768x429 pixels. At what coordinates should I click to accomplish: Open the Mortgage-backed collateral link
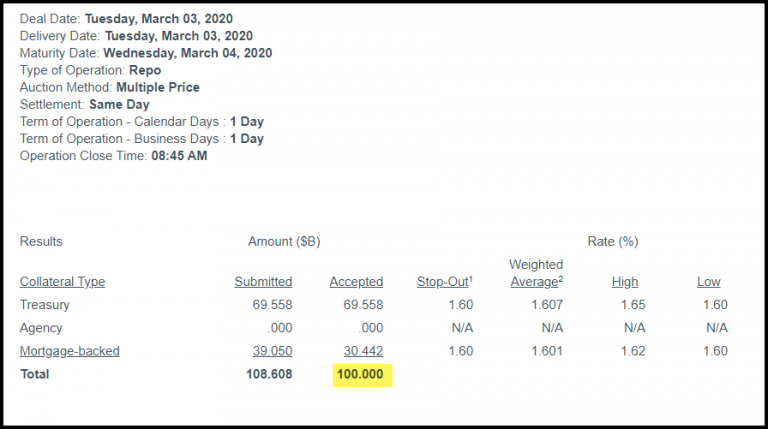(69, 351)
